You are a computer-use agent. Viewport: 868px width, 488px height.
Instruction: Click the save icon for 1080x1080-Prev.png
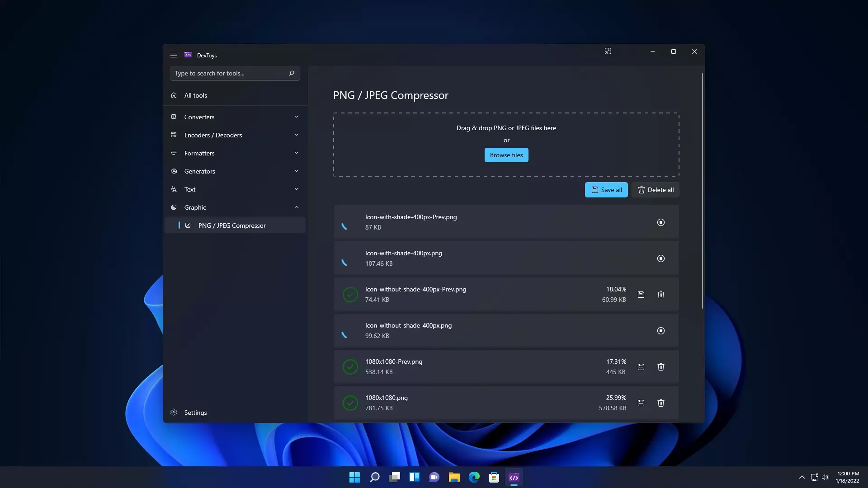point(641,366)
